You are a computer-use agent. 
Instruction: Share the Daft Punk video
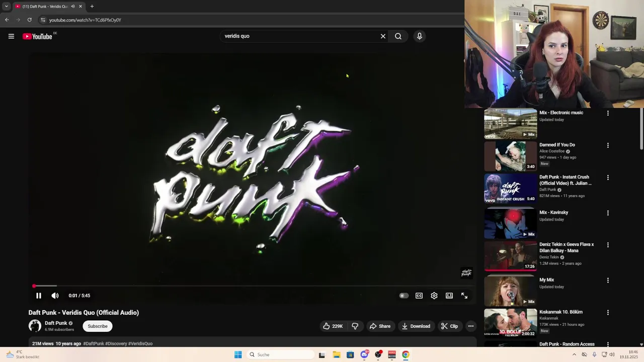[380, 326]
